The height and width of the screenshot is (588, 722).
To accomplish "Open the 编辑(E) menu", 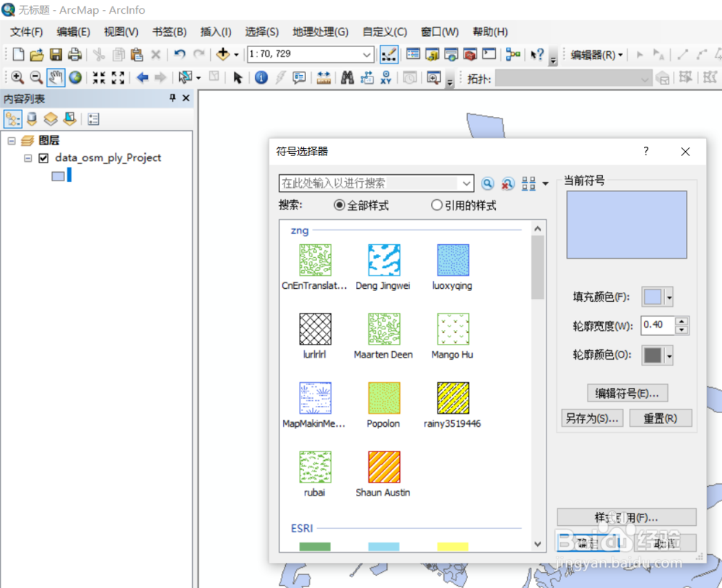I will click(73, 32).
